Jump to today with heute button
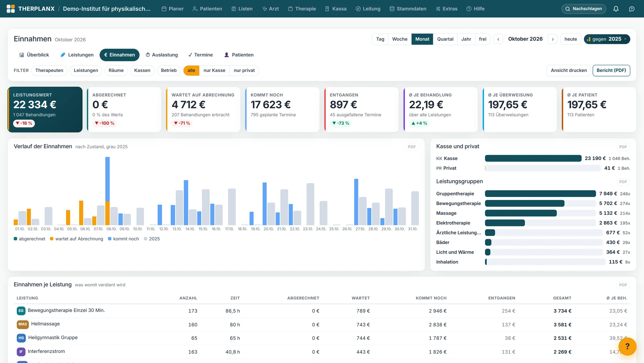 pos(571,39)
